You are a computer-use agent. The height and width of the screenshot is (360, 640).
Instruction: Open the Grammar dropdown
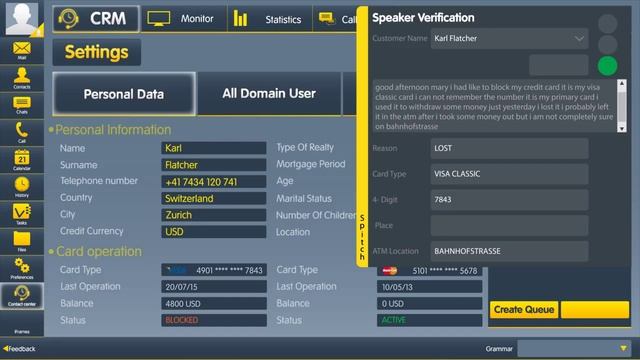click(574, 349)
